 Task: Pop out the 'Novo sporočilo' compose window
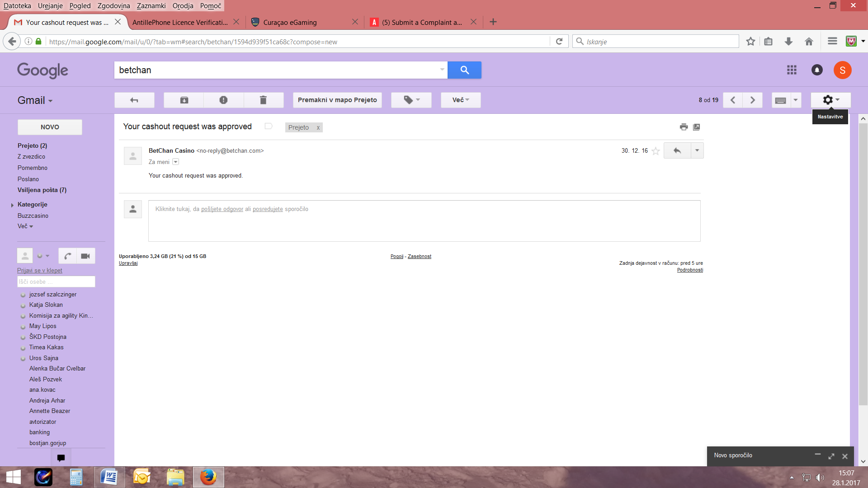[x=831, y=456]
